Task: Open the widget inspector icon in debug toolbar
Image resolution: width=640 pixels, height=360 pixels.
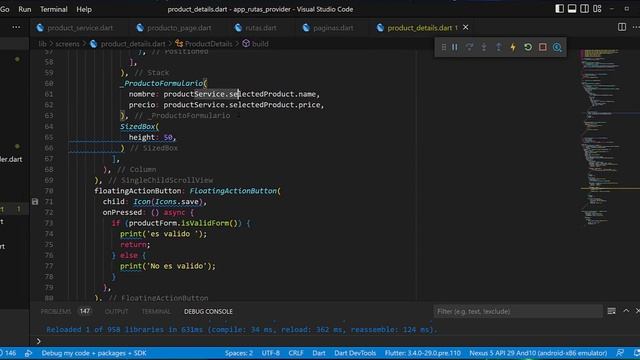Action: [x=557, y=47]
